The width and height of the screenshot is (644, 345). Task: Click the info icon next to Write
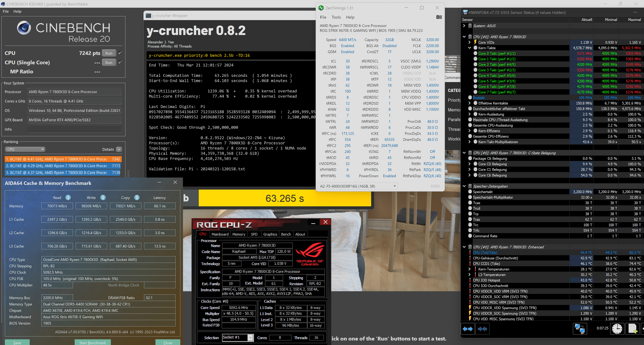point(103,197)
